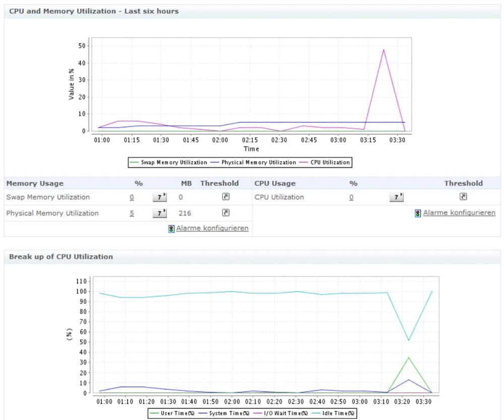This screenshot has width=504, height=420.
Task: Click the Memory Usage table header
Action: click(x=35, y=183)
